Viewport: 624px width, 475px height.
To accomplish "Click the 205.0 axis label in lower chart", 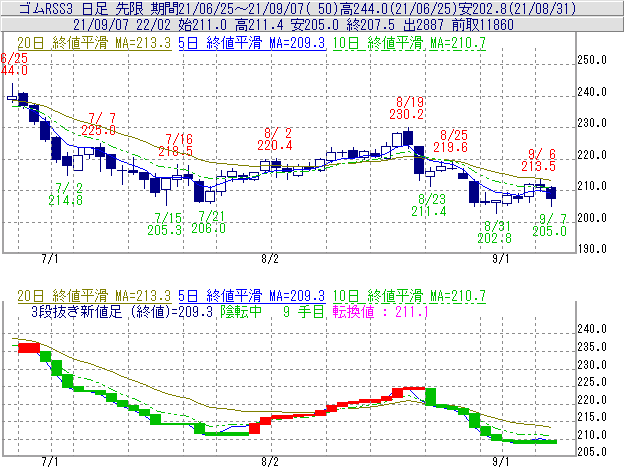I will click(x=592, y=452).
